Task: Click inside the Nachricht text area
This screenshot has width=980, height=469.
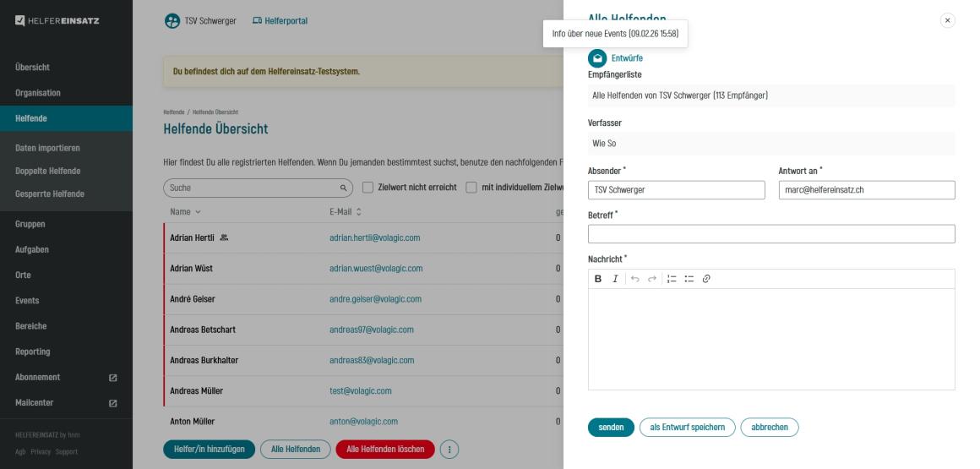Action: (x=771, y=339)
